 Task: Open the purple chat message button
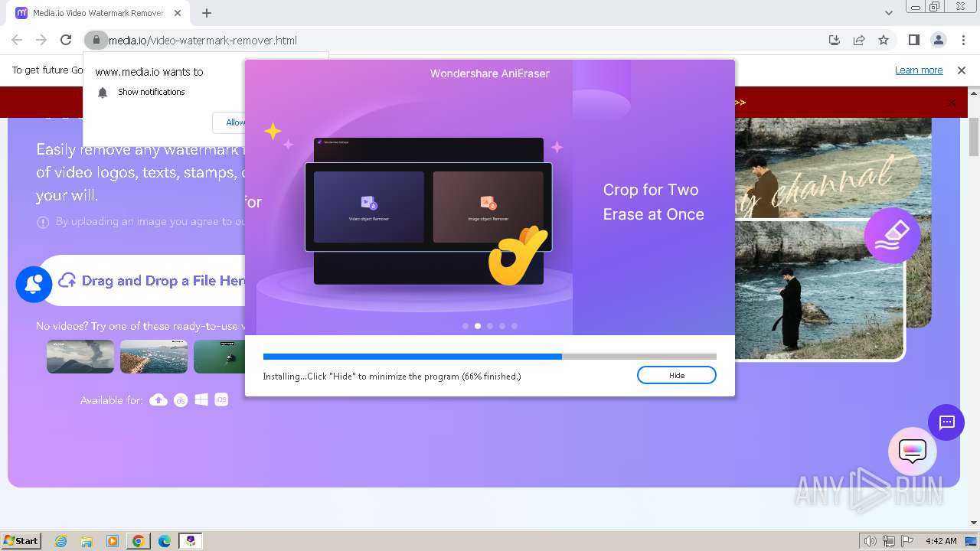coord(946,422)
